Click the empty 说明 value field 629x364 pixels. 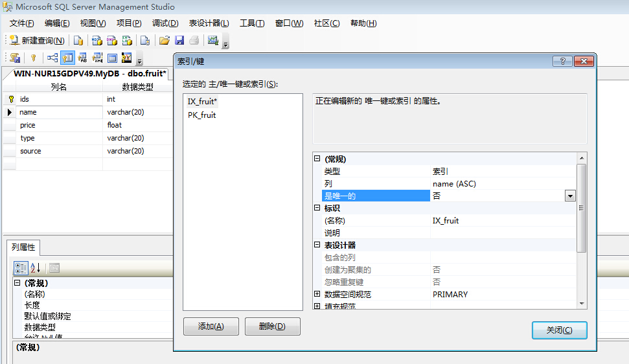point(503,233)
